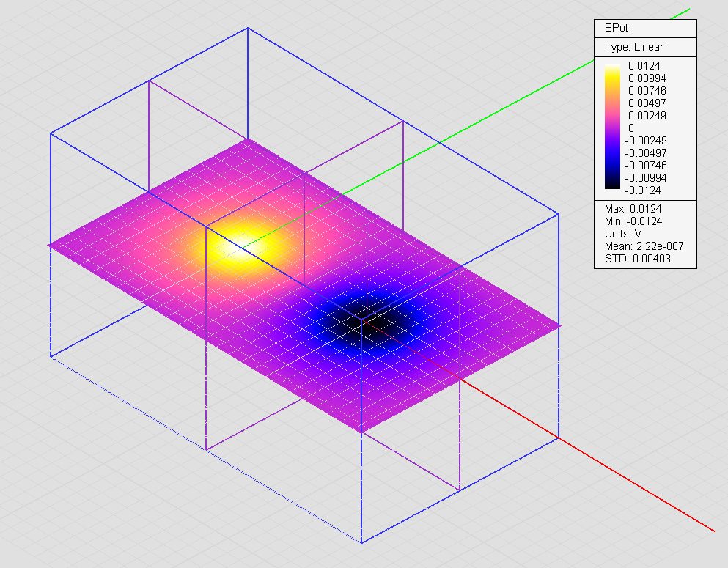Click the -0.00746 color scale label
The image size is (728, 568).
click(x=654, y=166)
